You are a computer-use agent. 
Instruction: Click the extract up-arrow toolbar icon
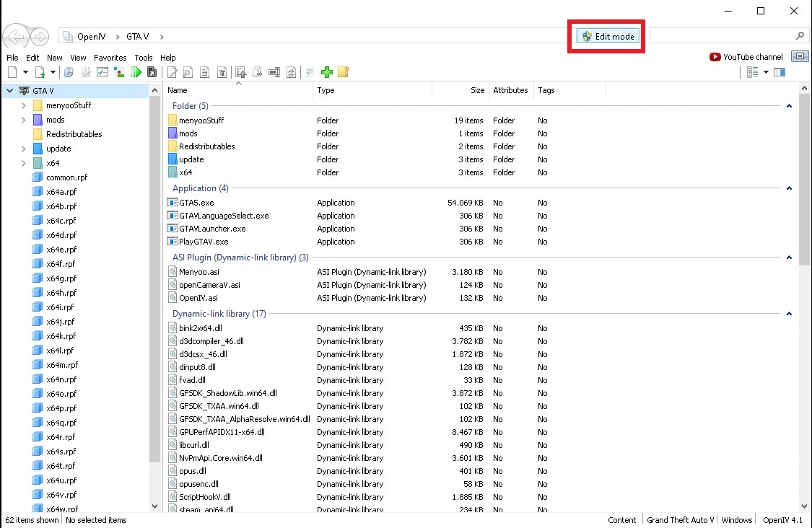240,72
